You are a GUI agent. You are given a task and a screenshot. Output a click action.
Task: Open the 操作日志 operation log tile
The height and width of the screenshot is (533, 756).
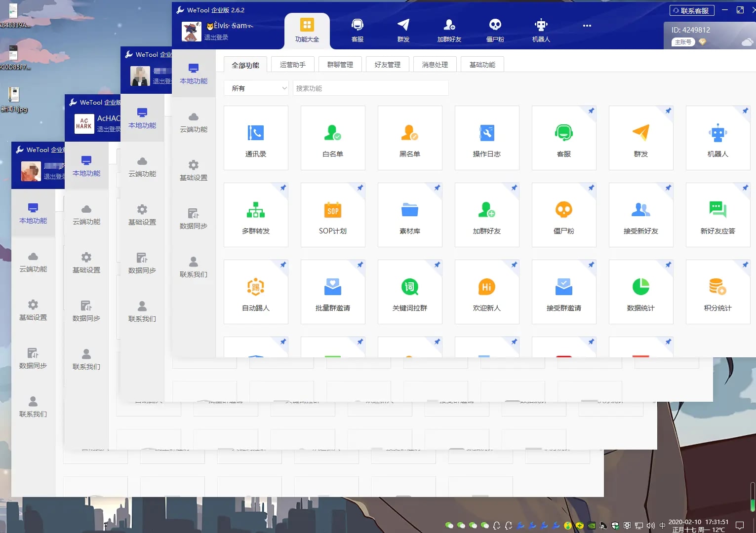[487, 138]
